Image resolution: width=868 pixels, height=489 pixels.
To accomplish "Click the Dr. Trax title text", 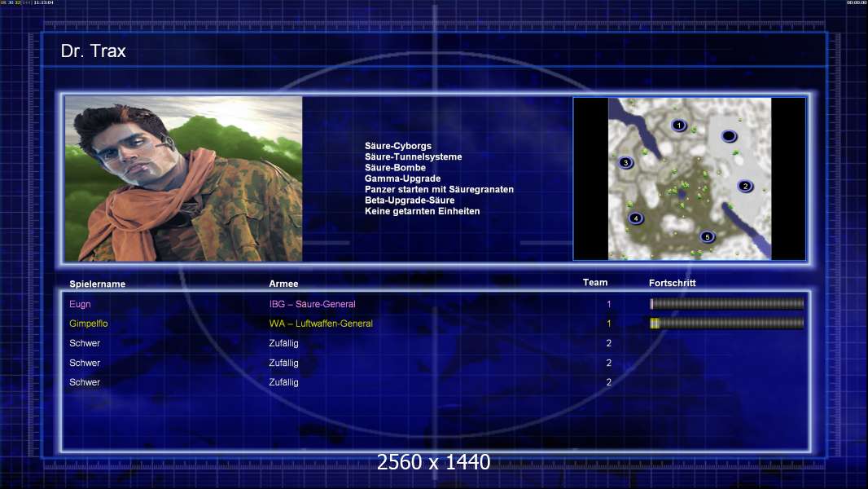I will click(94, 51).
